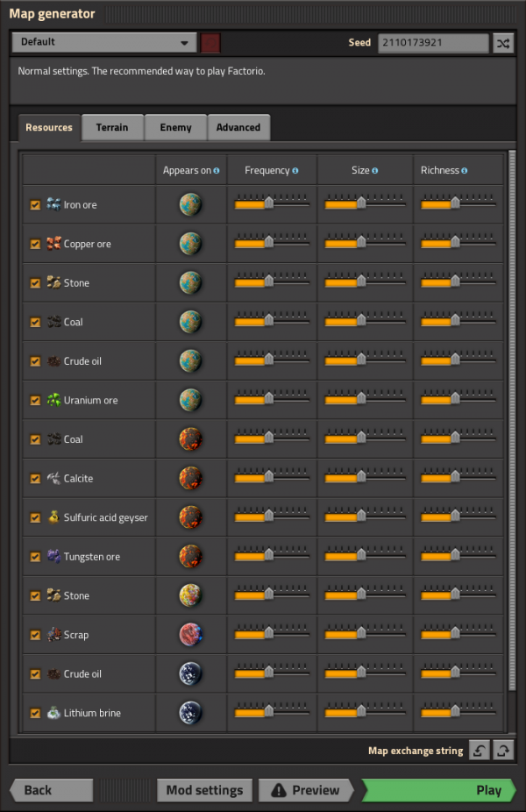Viewport: 526px width, 812px height.
Task: Open the Enemy tab
Action: [175, 127]
